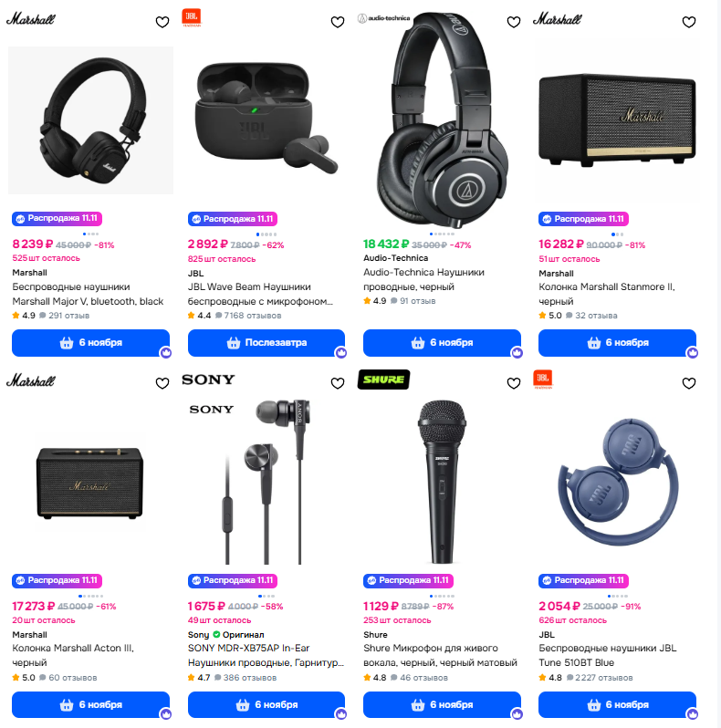Open Колонка Marshall Stanmore II product title
This screenshot has width=721, height=728.
(607, 294)
